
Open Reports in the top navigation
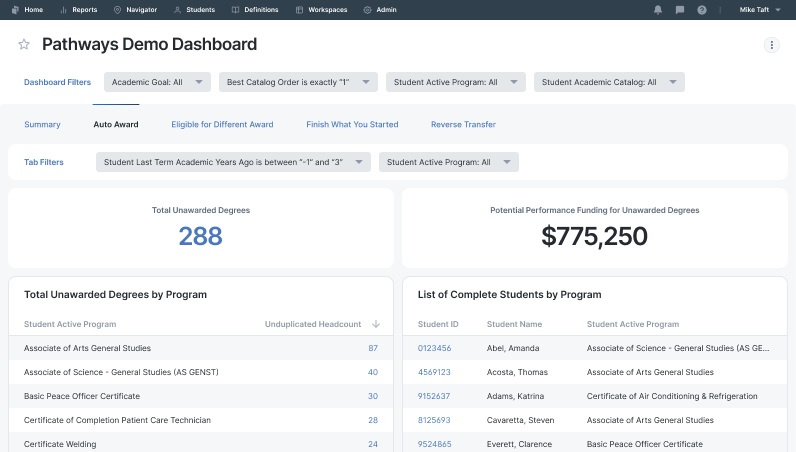[x=78, y=10]
